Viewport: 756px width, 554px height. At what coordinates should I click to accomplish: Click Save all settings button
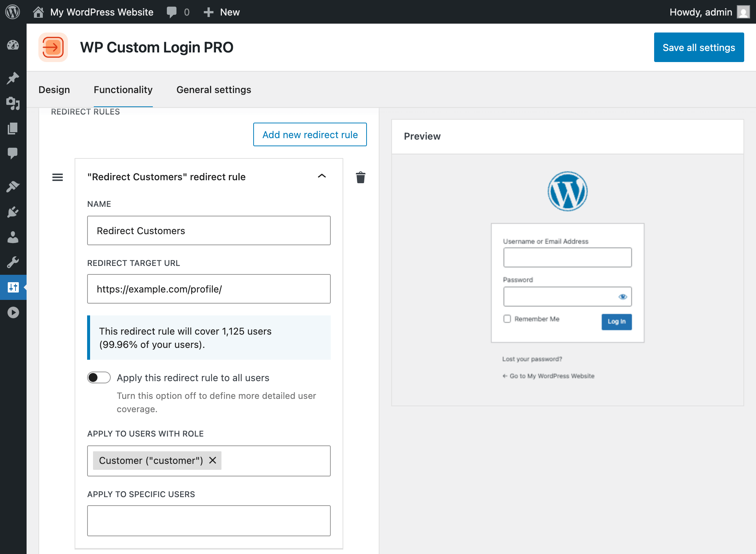[x=698, y=47]
